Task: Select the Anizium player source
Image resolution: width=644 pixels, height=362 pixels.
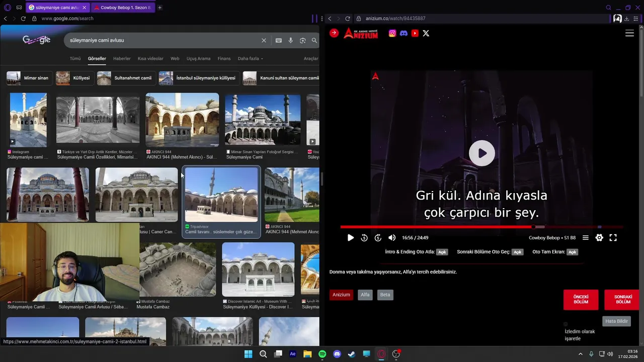Action: click(341, 295)
